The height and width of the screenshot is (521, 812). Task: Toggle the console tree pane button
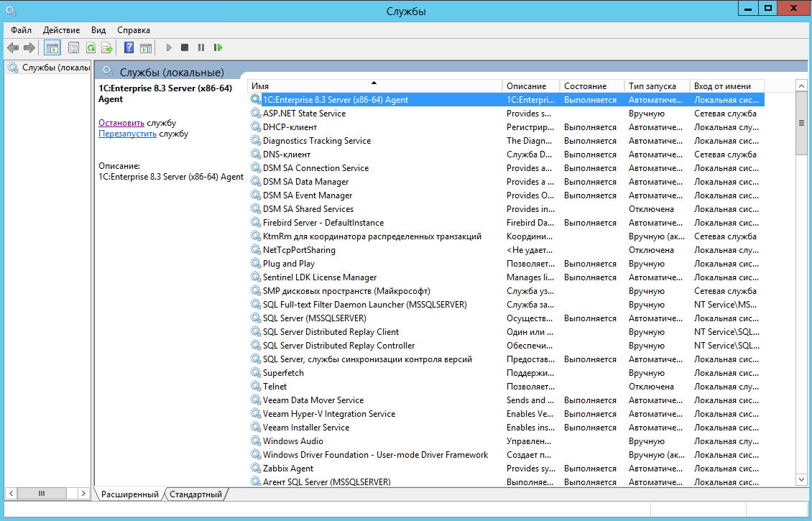(x=52, y=47)
